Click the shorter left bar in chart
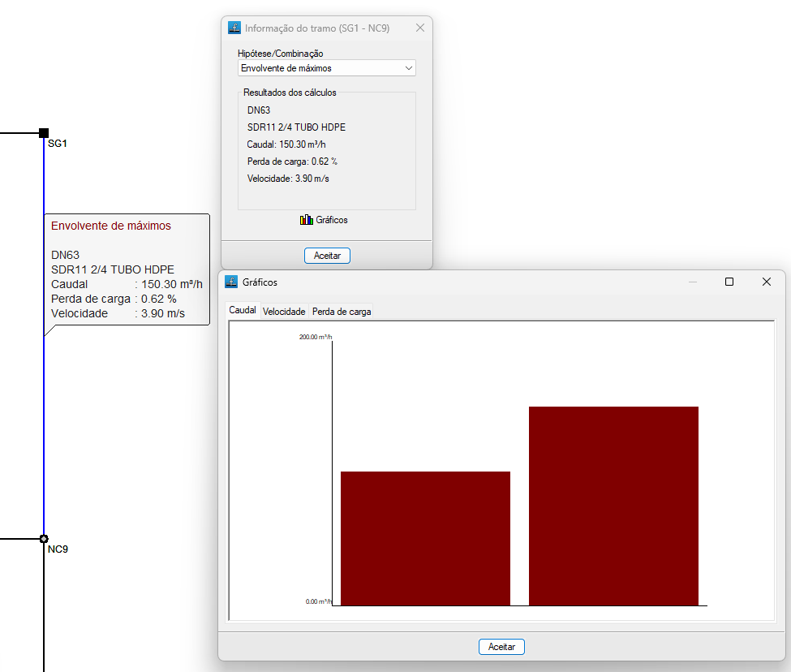791x672 pixels. 425,538
